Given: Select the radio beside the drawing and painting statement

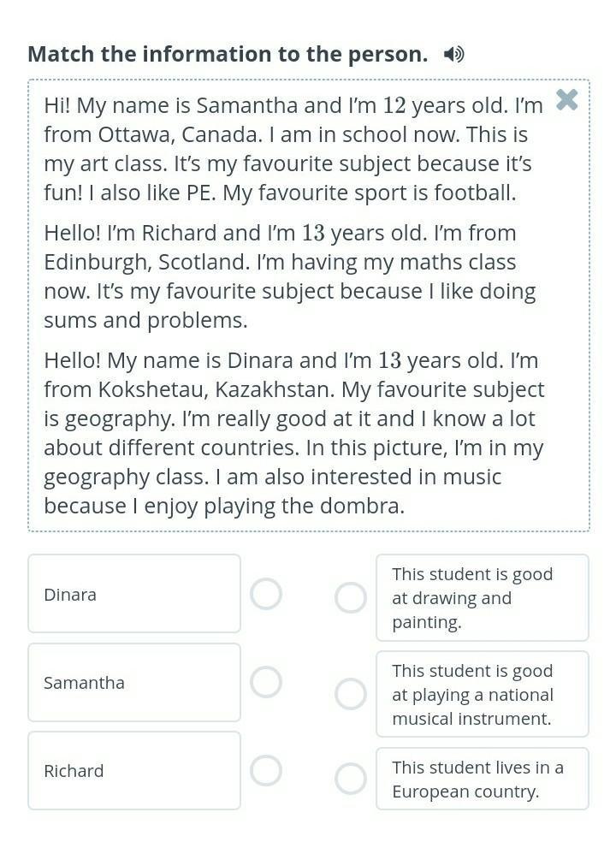Looking at the screenshot, I should click(x=350, y=597).
